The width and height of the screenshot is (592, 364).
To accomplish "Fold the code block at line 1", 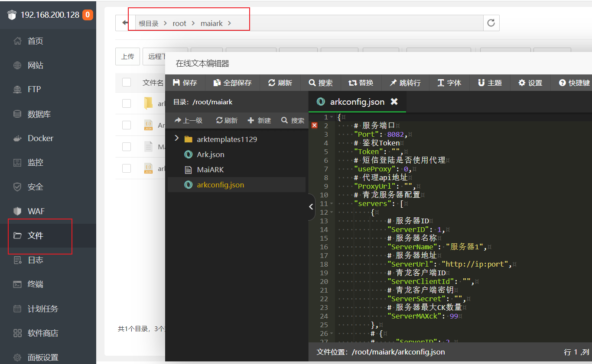I will (x=332, y=117).
